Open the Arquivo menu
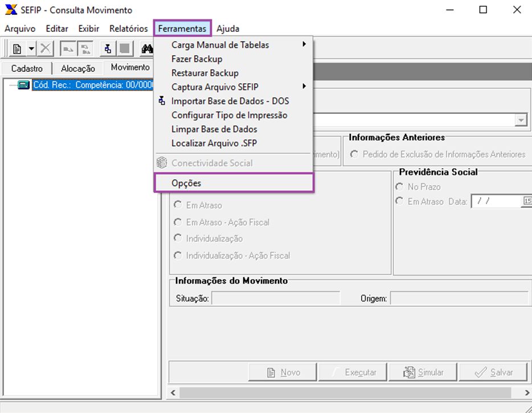Viewport: 532px width, 413px height. (20, 28)
